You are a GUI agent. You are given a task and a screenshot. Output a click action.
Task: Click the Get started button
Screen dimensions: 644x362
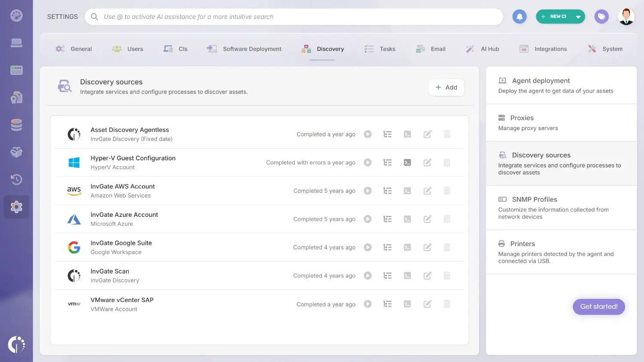pyautogui.click(x=598, y=307)
